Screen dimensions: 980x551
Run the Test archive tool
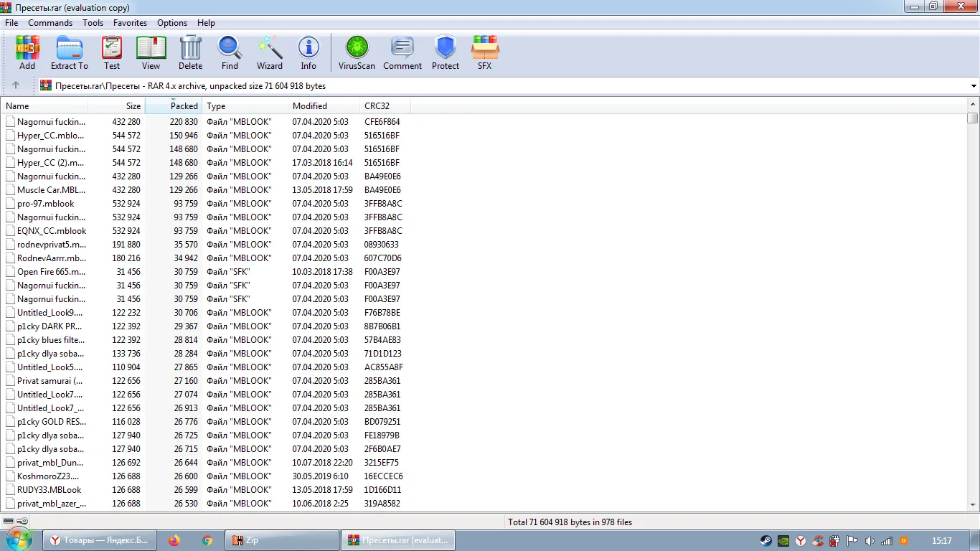112,53
